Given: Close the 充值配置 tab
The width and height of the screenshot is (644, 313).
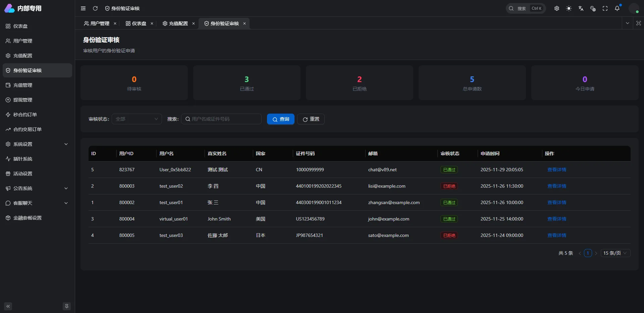Looking at the screenshot, I should tap(194, 23).
